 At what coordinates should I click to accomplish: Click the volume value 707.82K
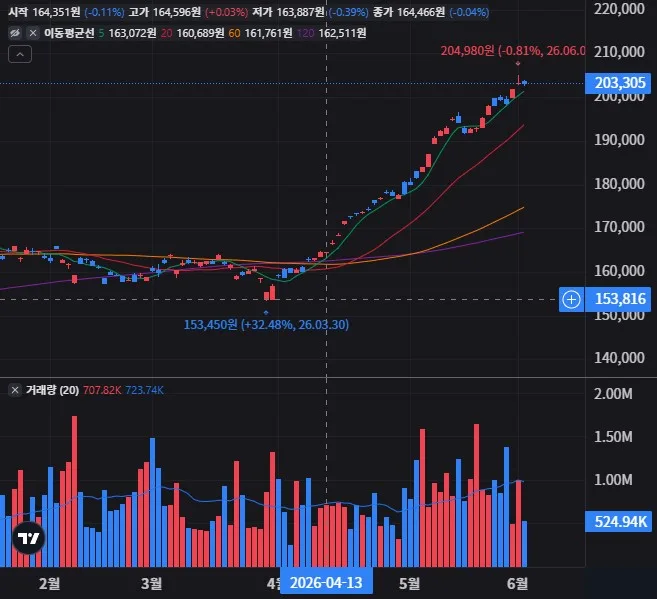coord(102,390)
